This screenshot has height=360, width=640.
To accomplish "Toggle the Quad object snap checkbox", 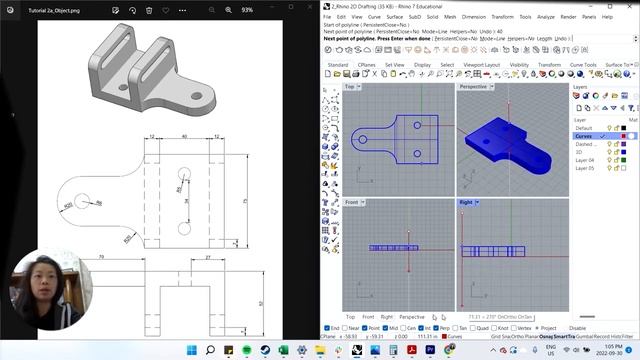I will click(x=473, y=328).
